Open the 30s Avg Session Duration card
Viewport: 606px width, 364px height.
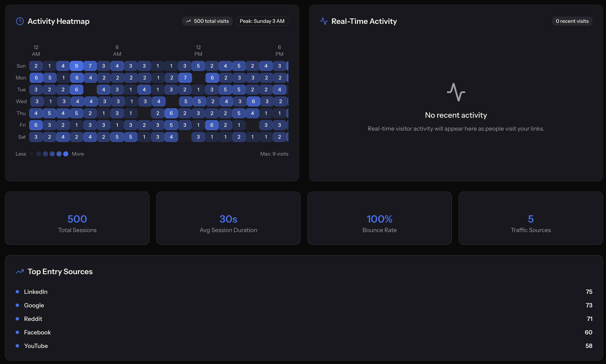(x=228, y=218)
